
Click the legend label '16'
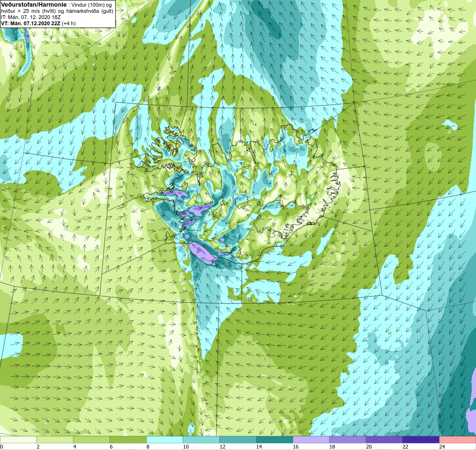296,447
